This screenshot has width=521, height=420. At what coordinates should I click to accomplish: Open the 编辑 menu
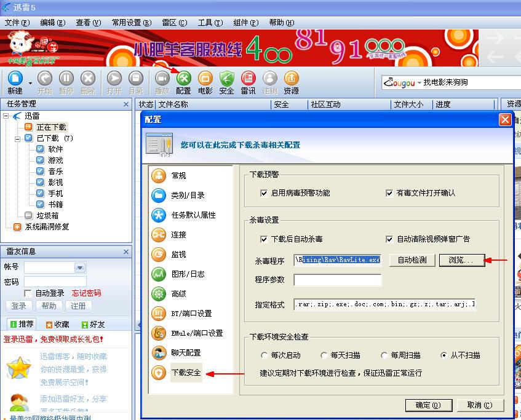tap(53, 23)
